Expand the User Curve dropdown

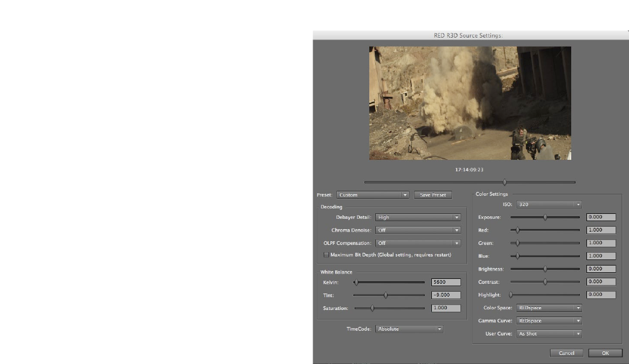(x=549, y=334)
